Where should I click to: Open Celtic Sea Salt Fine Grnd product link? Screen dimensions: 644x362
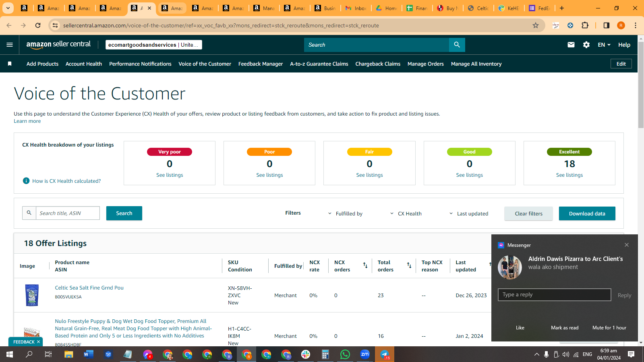tap(89, 288)
